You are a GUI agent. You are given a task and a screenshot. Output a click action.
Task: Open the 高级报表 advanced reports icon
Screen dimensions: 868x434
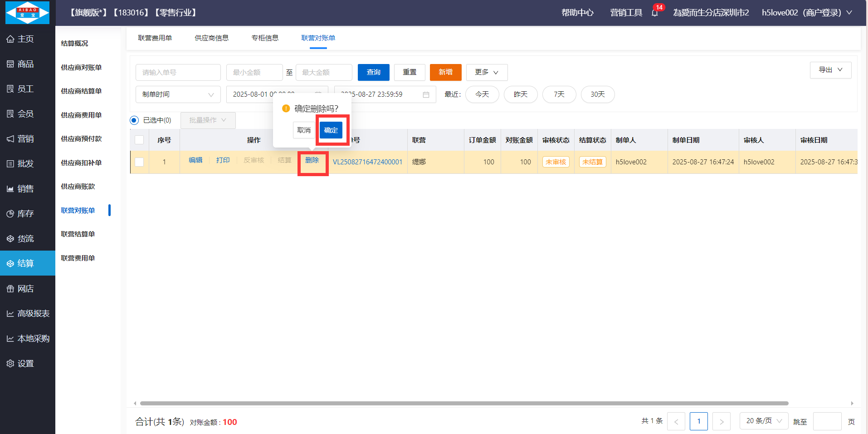10,314
